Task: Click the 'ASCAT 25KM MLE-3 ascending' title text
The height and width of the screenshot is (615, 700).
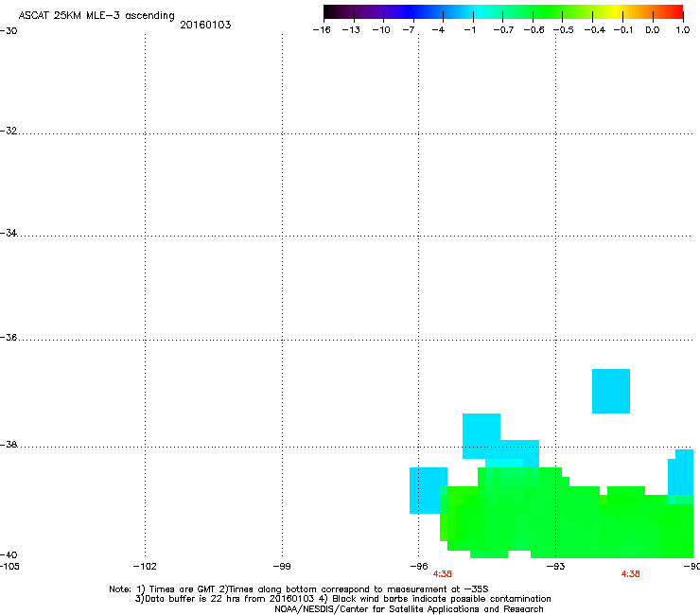Action: (96, 16)
